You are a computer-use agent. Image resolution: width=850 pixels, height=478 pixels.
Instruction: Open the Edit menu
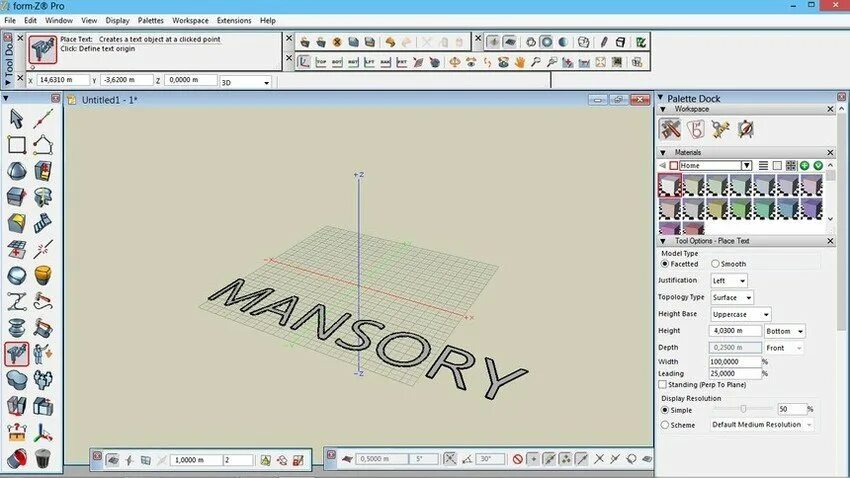click(30, 21)
